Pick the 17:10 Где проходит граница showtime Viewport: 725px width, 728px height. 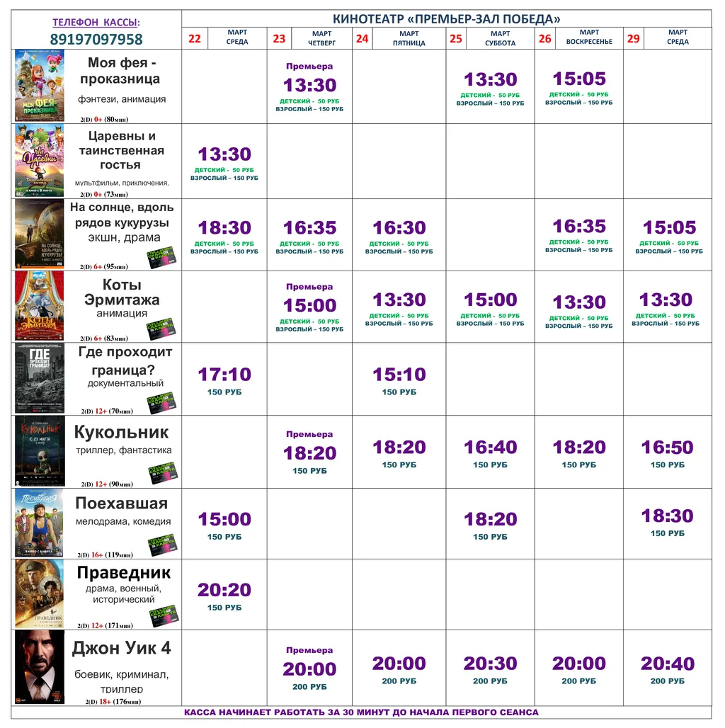click(224, 375)
